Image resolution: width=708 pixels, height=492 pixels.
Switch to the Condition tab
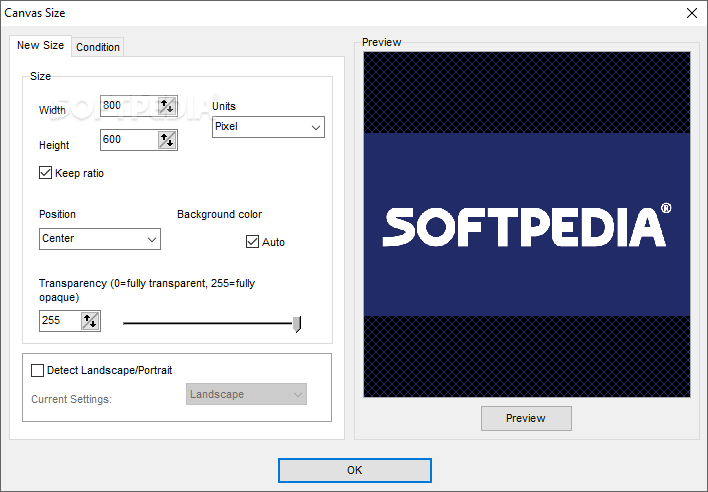(x=98, y=47)
